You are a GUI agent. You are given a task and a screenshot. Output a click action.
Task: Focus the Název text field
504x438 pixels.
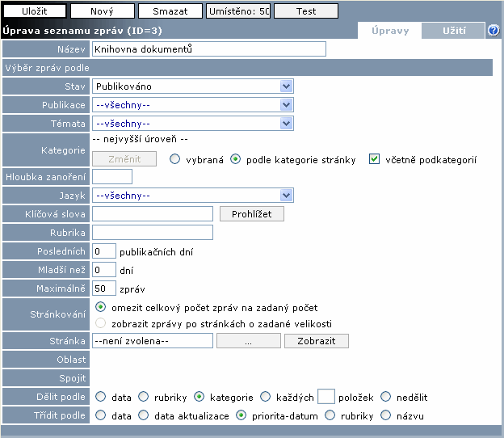point(208,49)
